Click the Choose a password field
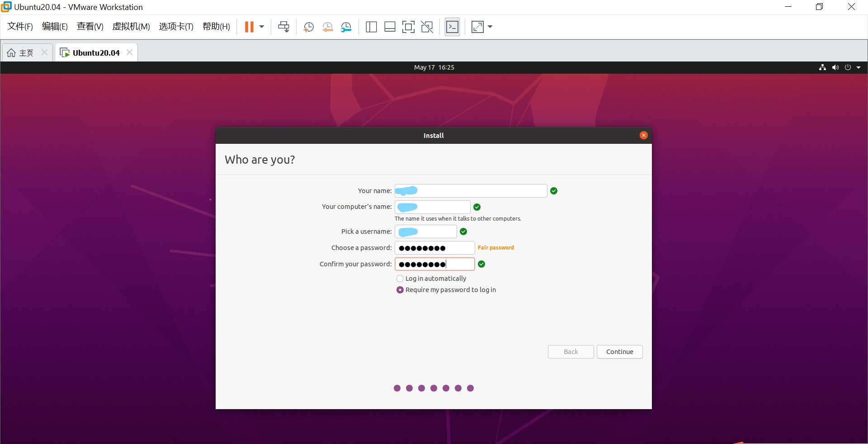 point(434,248)
